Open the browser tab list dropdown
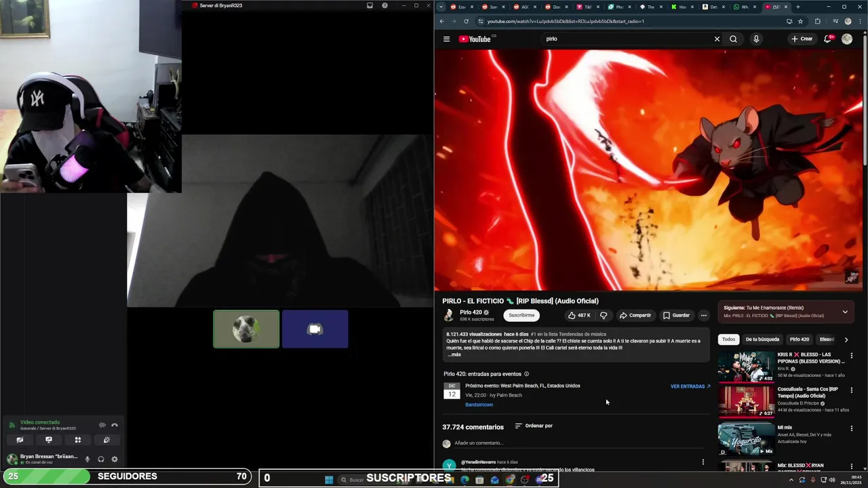Image resolution: width=868 pixels, height=488 pixels. [441, 7]
